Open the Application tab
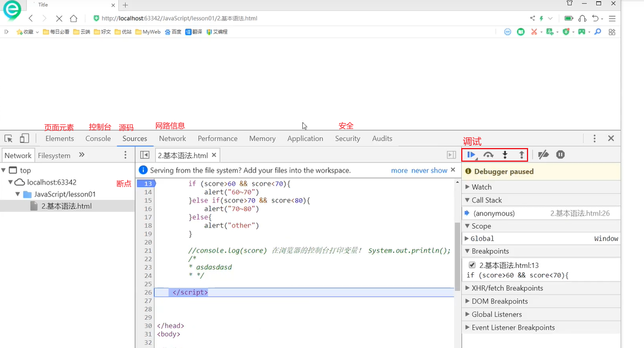This screenshot has width=644, height=348. (305, 138)
